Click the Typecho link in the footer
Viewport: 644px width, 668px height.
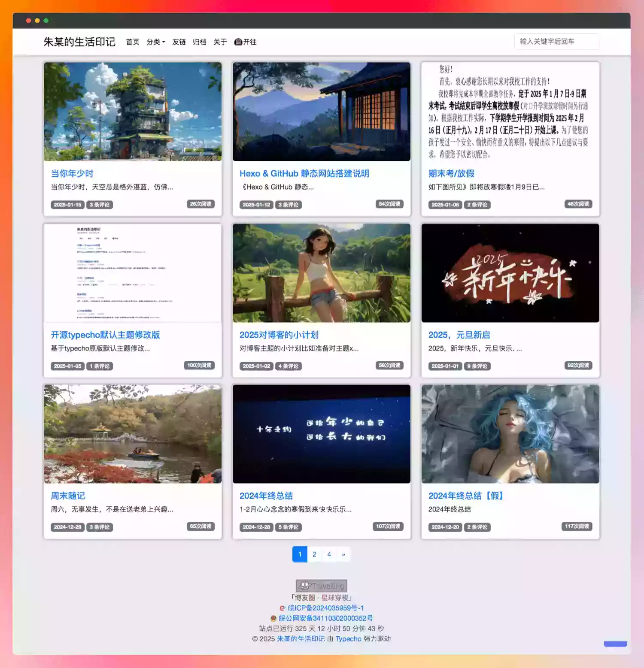click(x=348, y=639)
